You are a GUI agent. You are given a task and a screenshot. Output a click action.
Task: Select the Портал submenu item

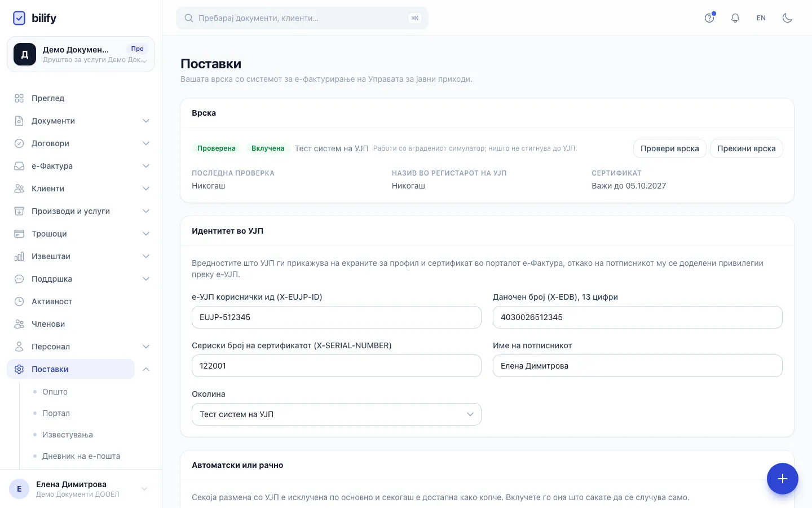point(56,413)
